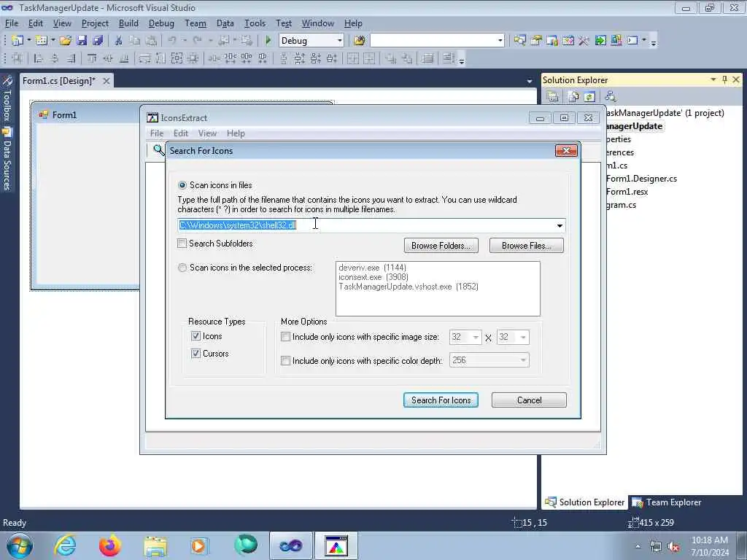The height and width of the screenshot is (560, 747).
Task: Click Refresh icon in Solution Explorer toolbar
Action: pos(589,97)
